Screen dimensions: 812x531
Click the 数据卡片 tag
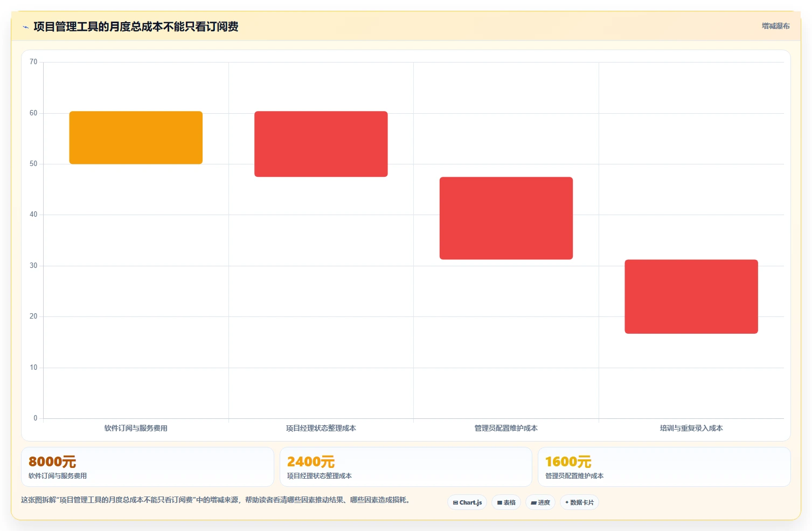579,502
